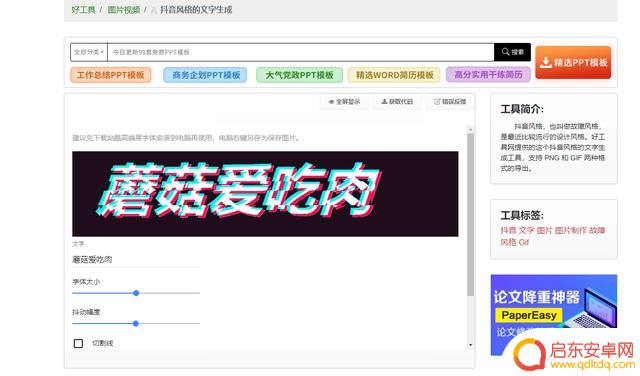
Task: Open the 全部分类 category dropdown
Action: pos(89,52)
